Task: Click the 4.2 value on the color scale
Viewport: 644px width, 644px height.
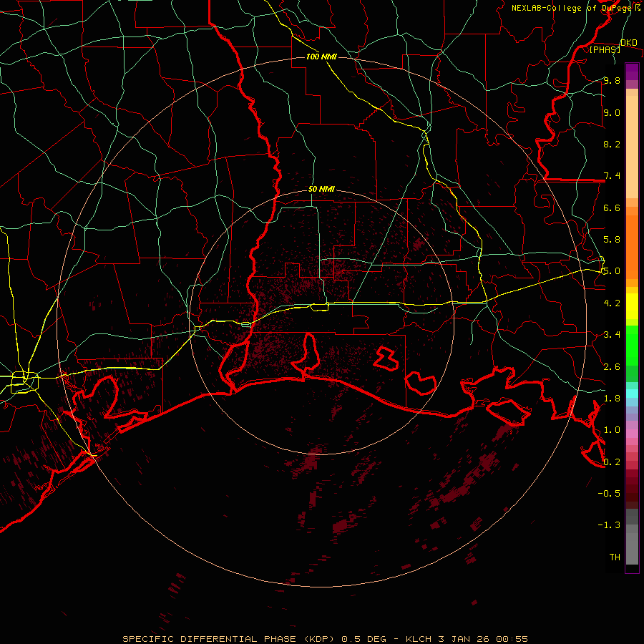Action: pos(612,303)
